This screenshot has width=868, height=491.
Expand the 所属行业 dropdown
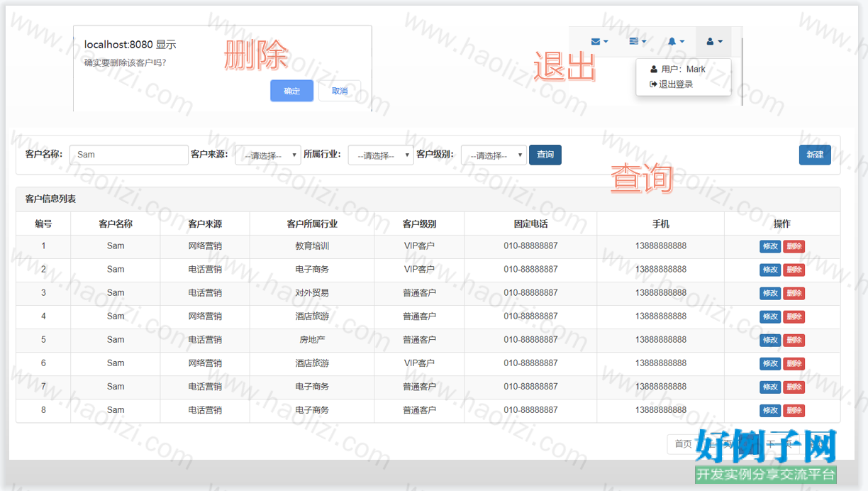pos(381,155)
